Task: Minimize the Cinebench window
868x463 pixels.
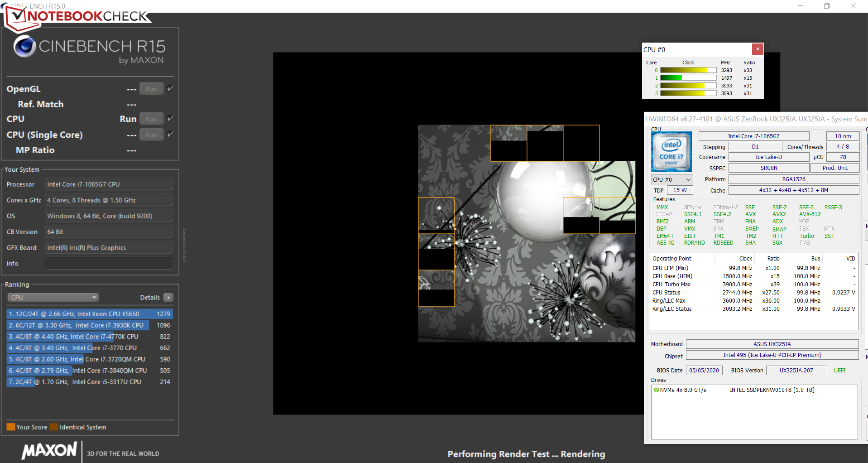Action: (800, 6)
